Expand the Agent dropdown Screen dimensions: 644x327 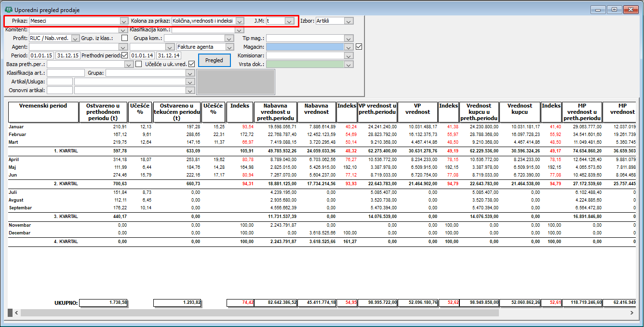[122, 47]
